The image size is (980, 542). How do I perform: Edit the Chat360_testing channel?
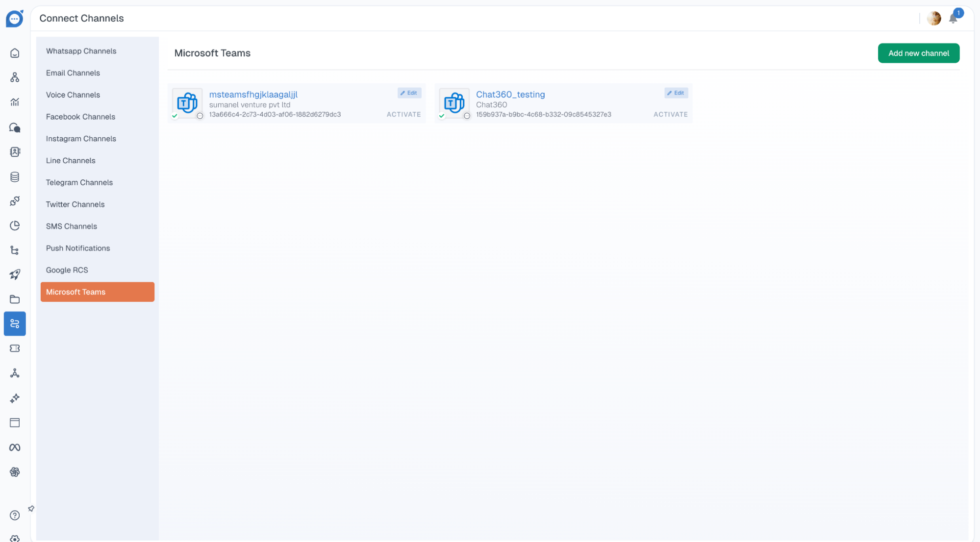click(x=676, y=93)
